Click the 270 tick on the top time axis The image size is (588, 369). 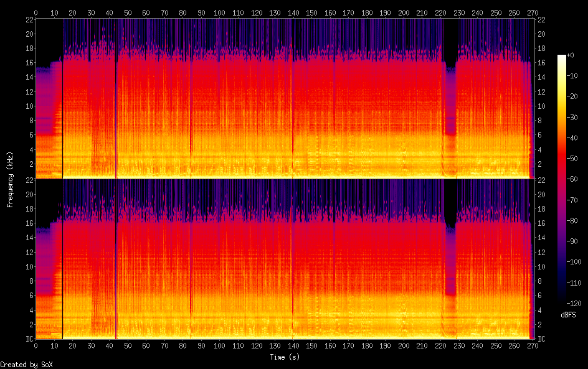pyautogui.click(x=533, y=12)
